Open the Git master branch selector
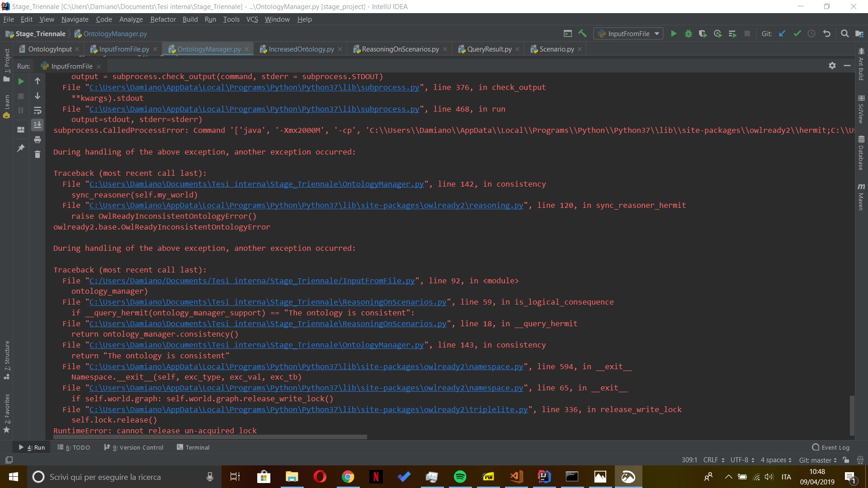This screenshot has height=488, width=868. pyautogui.click(x=817, y=460)
